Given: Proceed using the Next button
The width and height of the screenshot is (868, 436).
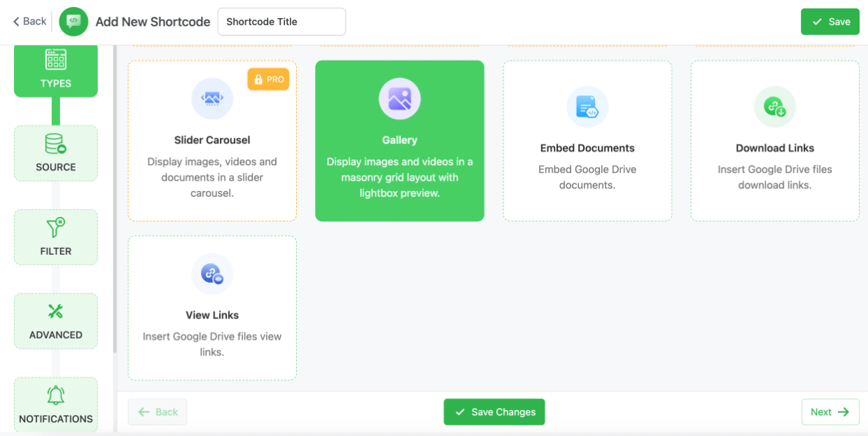Looking at the screenshot, I should (830, 412).
